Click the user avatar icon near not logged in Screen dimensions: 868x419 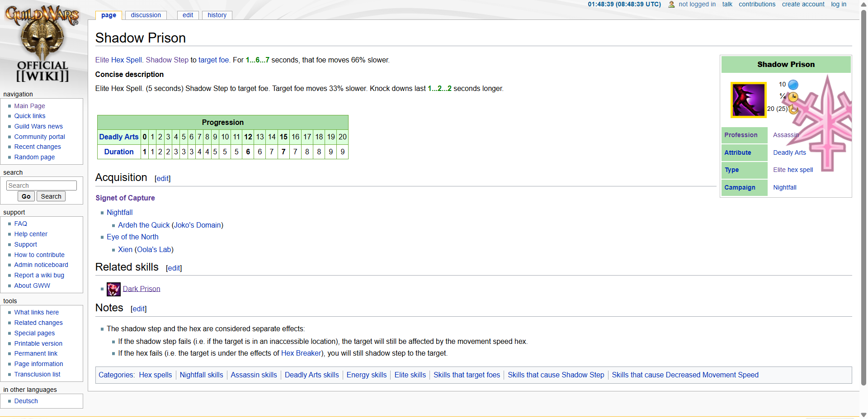point(671,5)
